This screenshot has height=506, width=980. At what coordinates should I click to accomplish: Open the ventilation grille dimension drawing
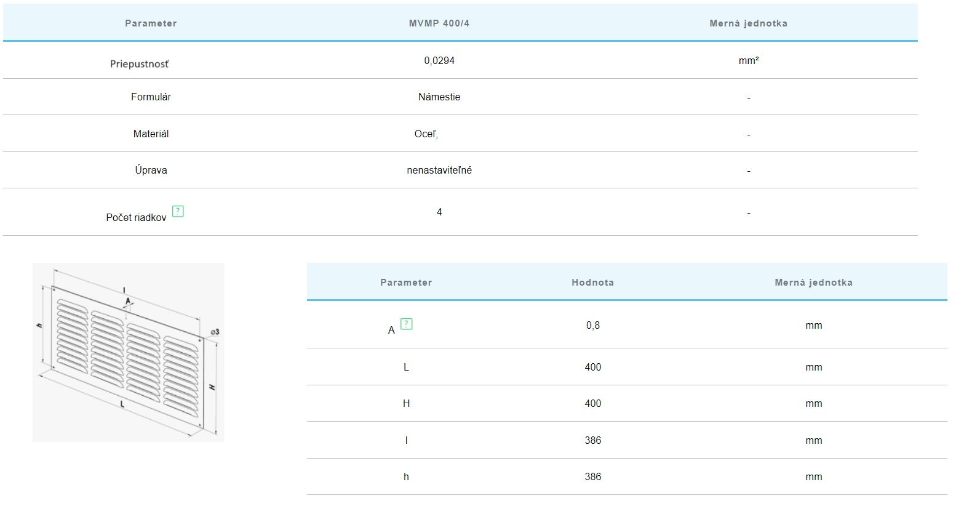tap(129, 352)
